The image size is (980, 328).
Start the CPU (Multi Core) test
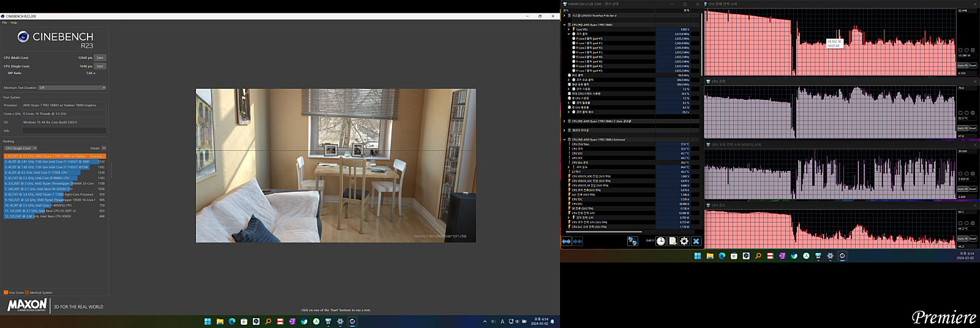point(100,58)
